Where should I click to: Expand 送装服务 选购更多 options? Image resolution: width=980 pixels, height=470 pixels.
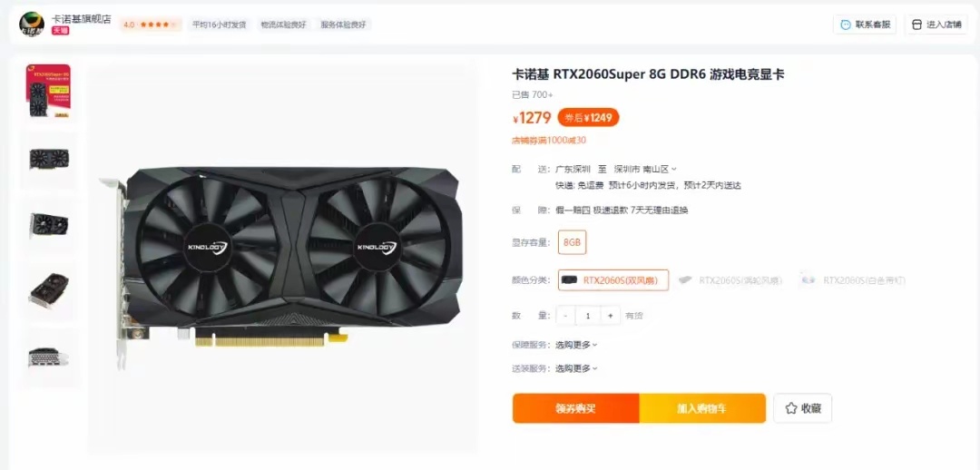coord(576,368)
